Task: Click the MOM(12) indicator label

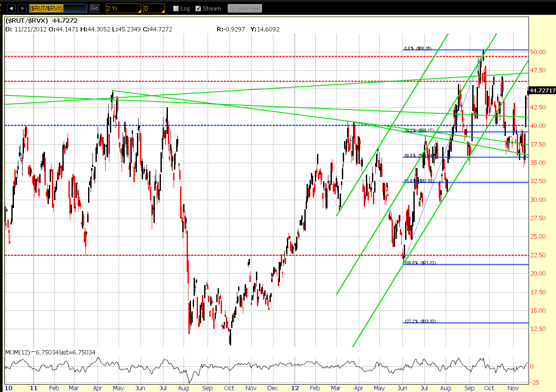Action: pos(17,352)
